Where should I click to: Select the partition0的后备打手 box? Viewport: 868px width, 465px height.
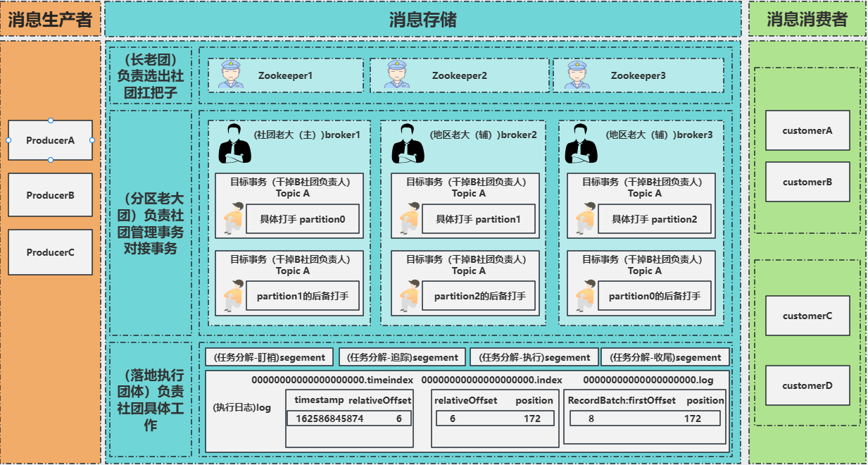point(655,296)
